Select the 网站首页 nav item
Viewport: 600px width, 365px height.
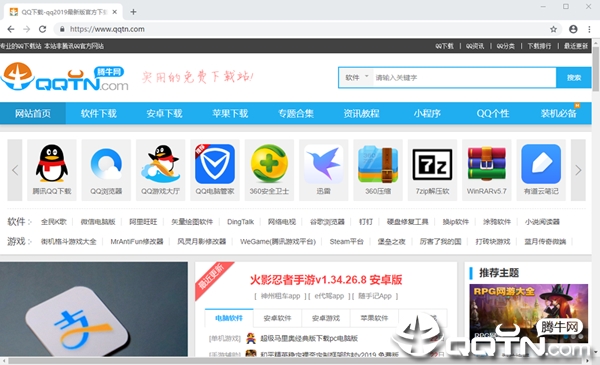click(33, 113)
